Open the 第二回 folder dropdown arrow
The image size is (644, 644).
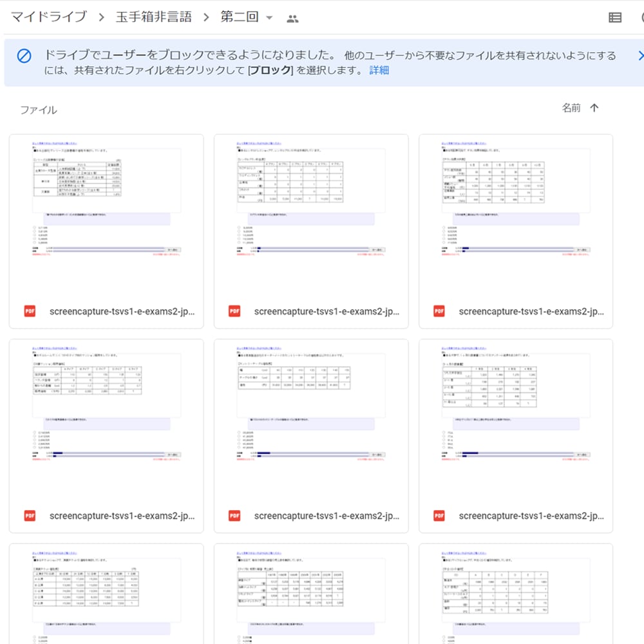(269, 18)
